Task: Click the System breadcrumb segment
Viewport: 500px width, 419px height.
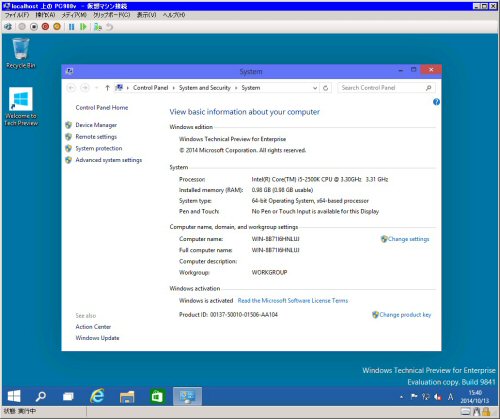Action: tap(251, 88)
